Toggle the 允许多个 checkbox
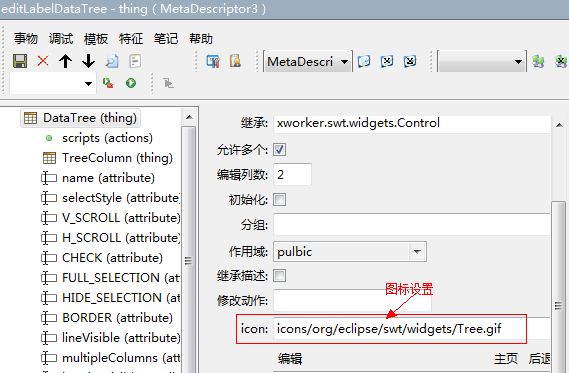 (279, 149)
